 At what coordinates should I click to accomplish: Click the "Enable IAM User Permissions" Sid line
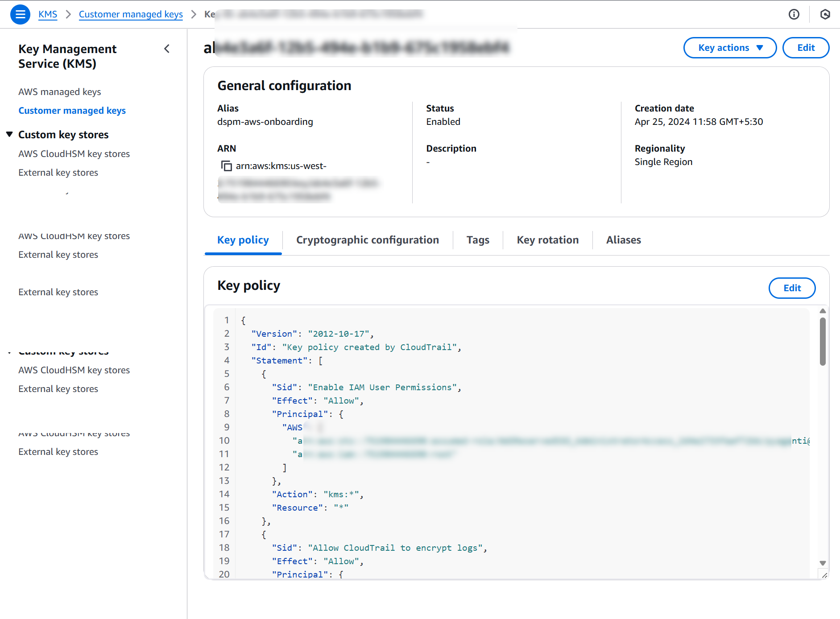(366, 387)
